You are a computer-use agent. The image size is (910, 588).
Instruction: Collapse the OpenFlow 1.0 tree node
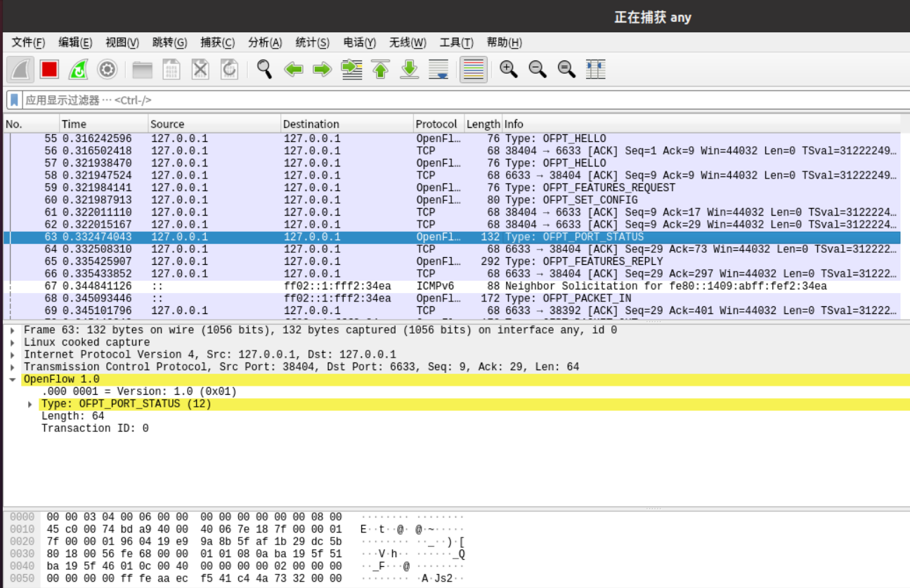click(x=13, y=379)
